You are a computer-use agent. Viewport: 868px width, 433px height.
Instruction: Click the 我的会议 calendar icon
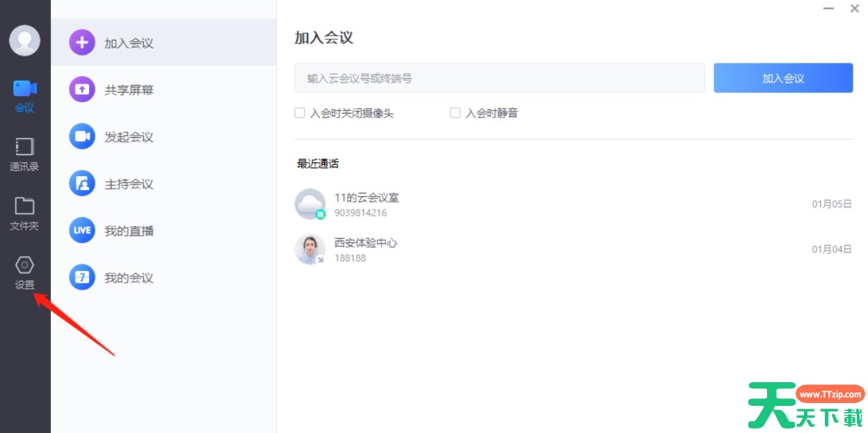click(82, 278)
